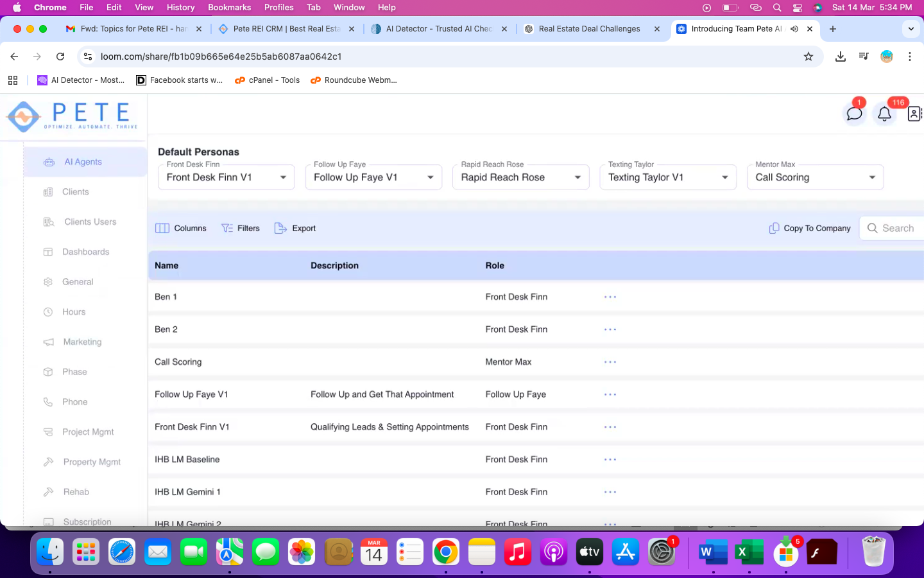Click the Columns icon in the toolbar
The image size is (924, 578).
click(x=162, y=228)
